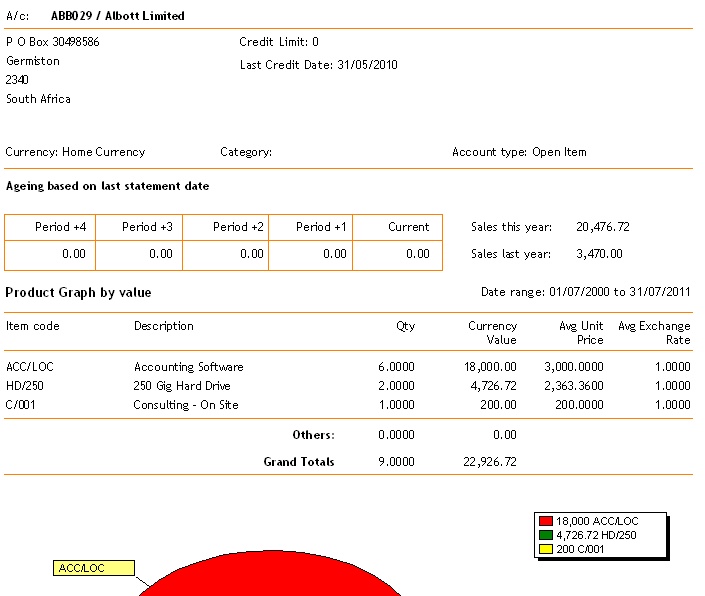Select the yellow ACC/LOC chart callout label
Viewport: 705px width, 596px height.
[93, 568]
